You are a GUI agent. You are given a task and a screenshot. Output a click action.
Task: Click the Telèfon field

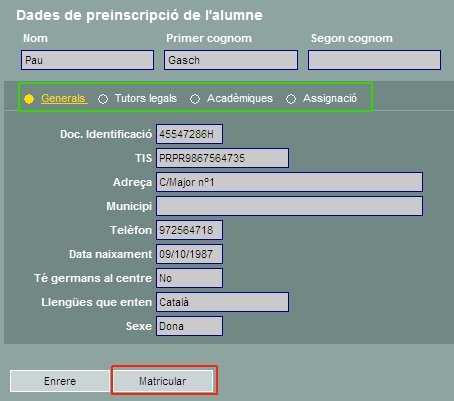[189, 230]
